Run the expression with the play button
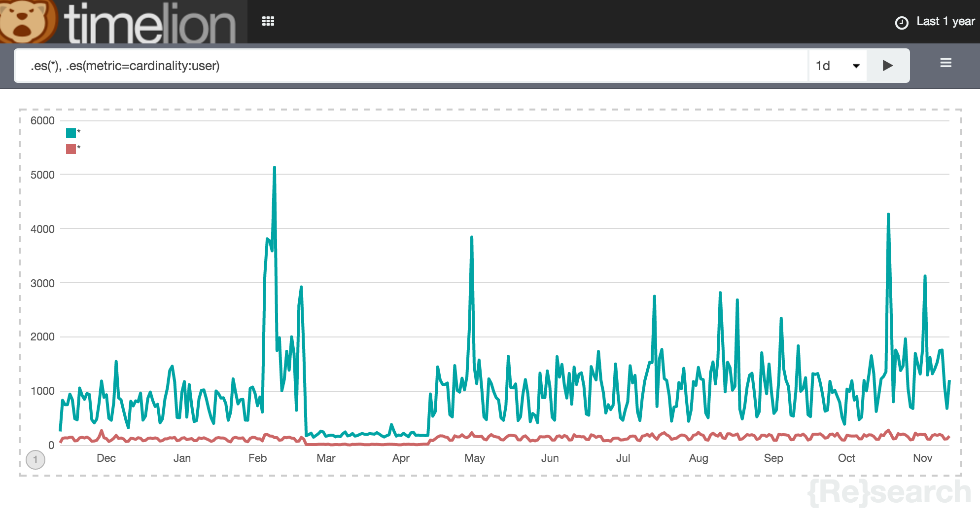 pos(888,66)
